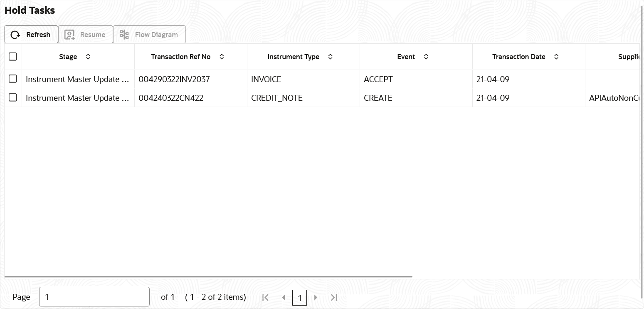Toggle the Stage column sort chevron
Image resolution: width=644 pixels, height=311 pixels.
coord(88,56)
